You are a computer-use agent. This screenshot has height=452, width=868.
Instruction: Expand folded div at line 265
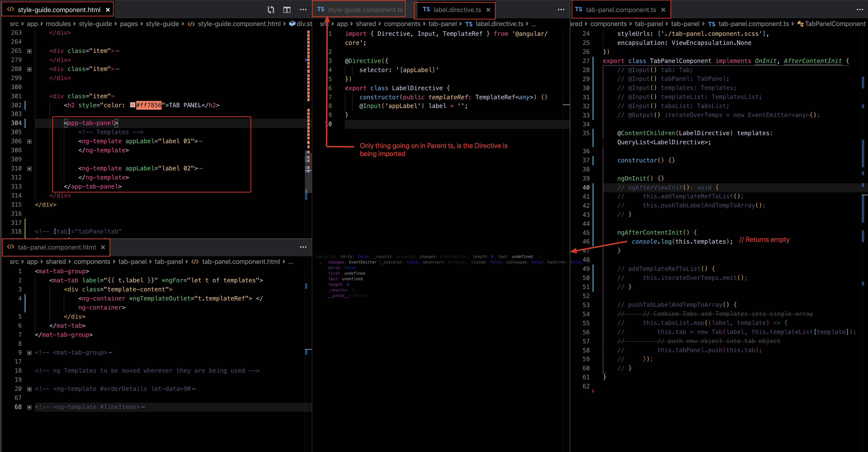(x=29, y=51)
